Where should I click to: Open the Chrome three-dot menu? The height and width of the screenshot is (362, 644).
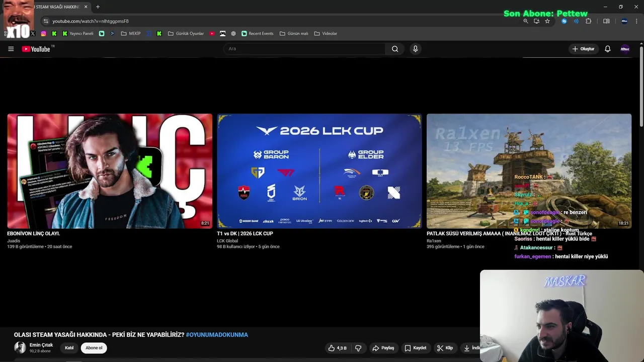tap(636, 21)
